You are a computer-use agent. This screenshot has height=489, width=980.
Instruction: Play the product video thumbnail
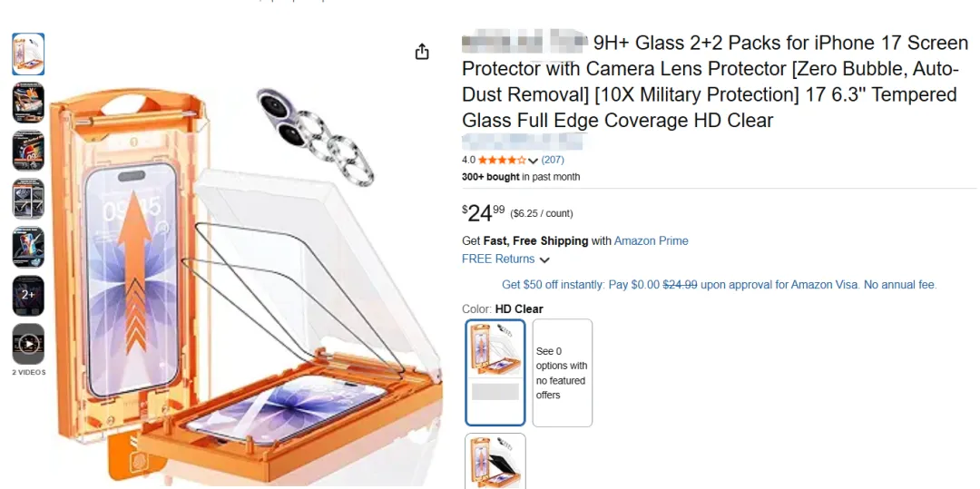(x=28, y=344)
